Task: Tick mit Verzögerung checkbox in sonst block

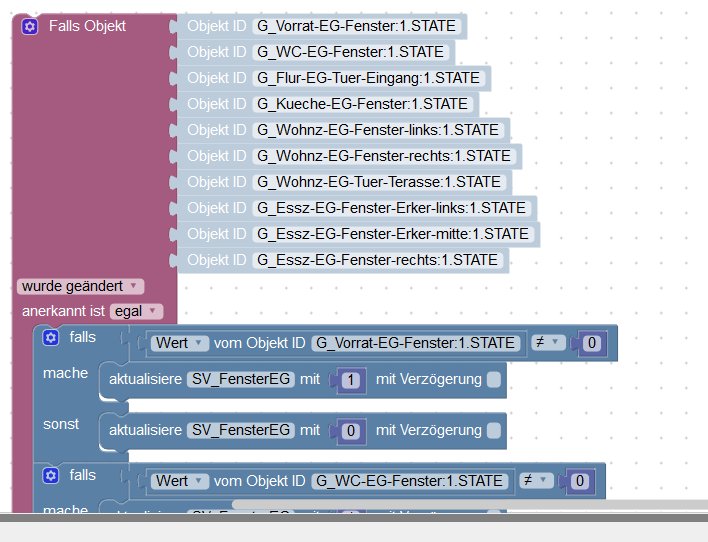Action: [x=494, y=430]
